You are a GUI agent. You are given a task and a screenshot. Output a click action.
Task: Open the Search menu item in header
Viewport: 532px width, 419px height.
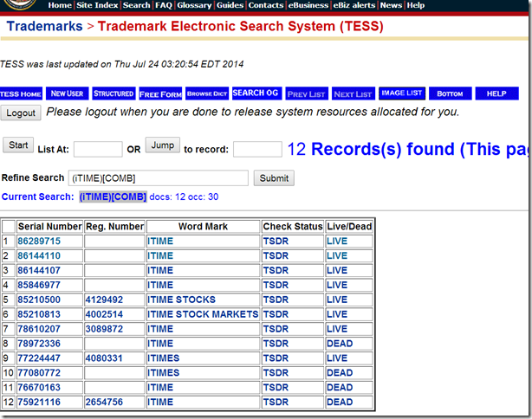pyautogui.click(x=136, y=5)
